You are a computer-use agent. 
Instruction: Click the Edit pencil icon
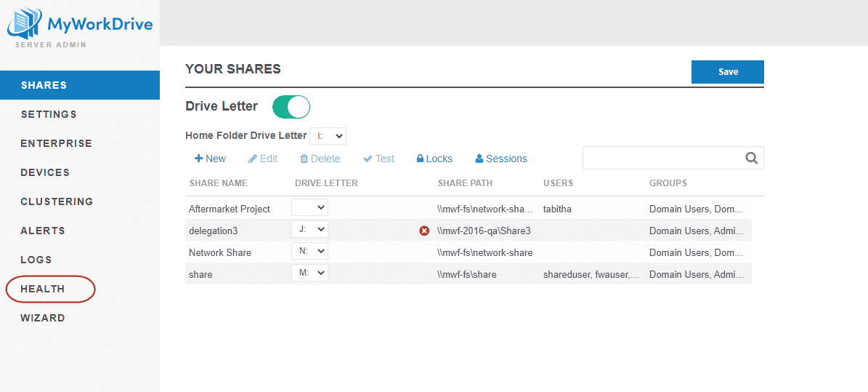coord(253,159)
